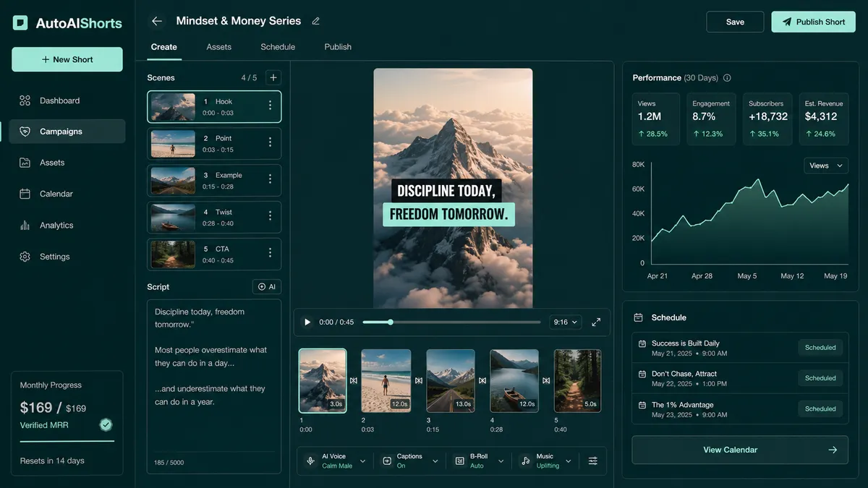Click the Subscribers +18,732 stat card

(x=767, y=119)
